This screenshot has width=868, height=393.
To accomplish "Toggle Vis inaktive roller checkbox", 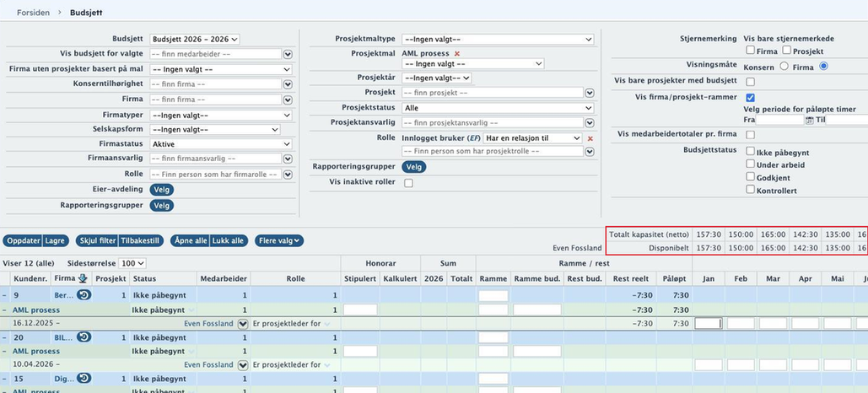I will [x=408, y=183].
